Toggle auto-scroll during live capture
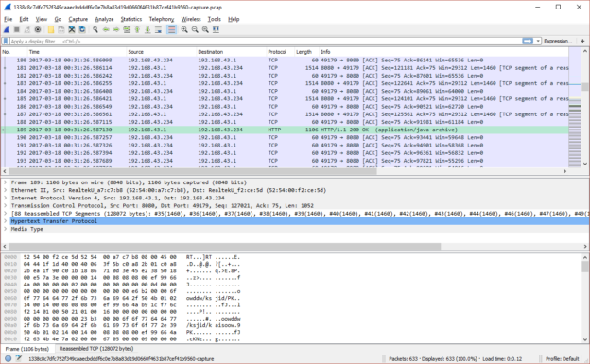Viewport: 590px width, 364px height. (x=159, y=29)
